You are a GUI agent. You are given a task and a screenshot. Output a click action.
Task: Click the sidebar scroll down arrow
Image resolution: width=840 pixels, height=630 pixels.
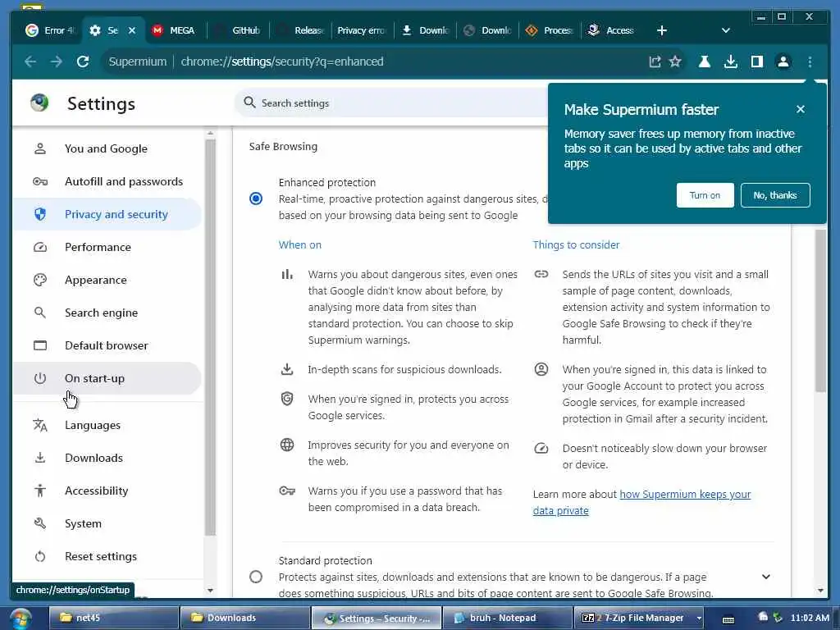pos(210,591)
